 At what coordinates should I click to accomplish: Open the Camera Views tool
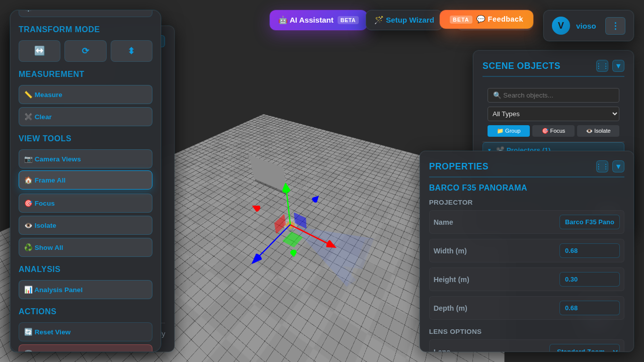click(85, 159)
